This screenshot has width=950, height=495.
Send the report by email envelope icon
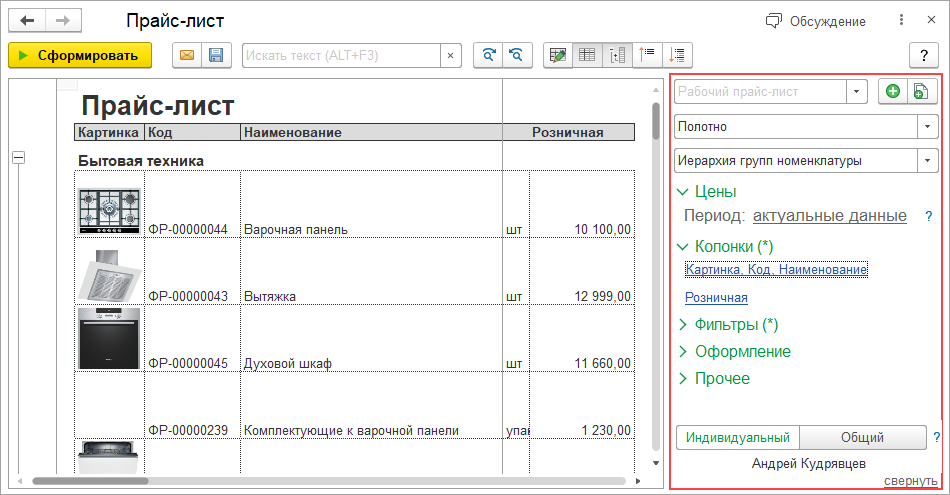tap(187, 56)
